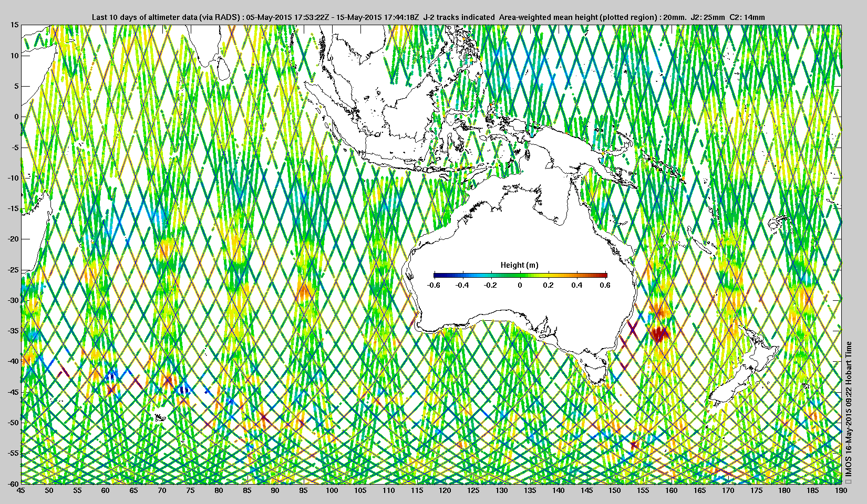Click latitude axis label -55

[13, 453]
